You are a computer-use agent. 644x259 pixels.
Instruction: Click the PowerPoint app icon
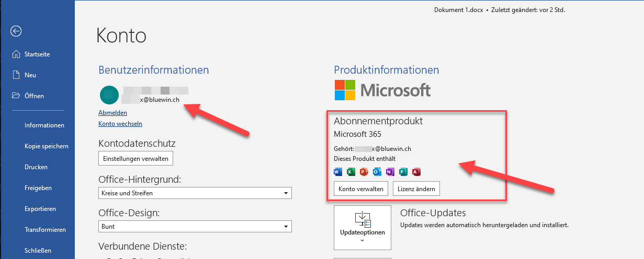pyautogui.click(x=364, y=172)
